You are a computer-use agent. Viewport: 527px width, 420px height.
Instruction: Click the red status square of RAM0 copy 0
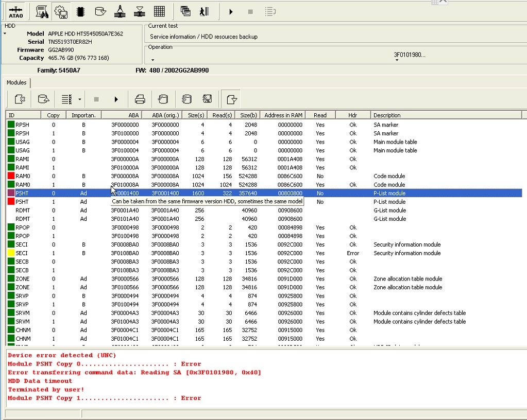click(11, 176)
